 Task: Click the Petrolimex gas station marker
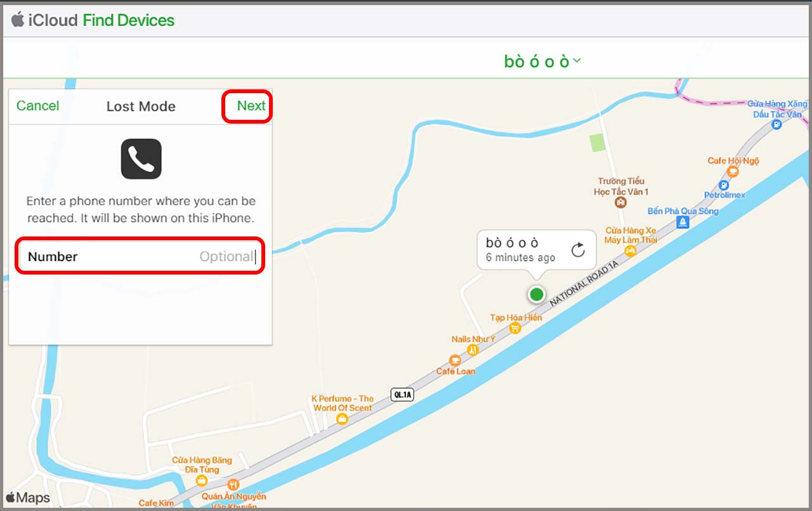tap(724, 185)
